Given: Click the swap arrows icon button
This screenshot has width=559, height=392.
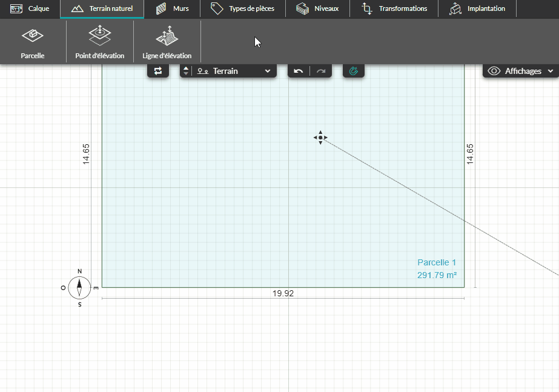Looking at the screenshot, I should pos(158,71).
